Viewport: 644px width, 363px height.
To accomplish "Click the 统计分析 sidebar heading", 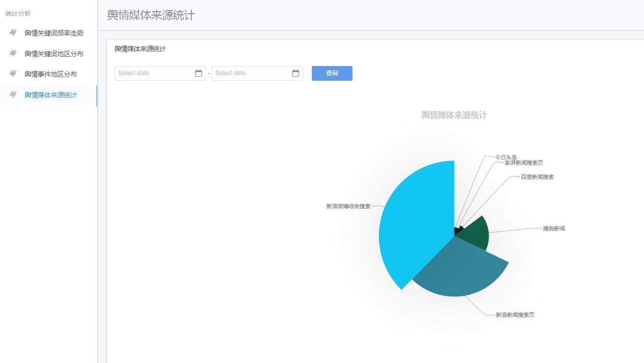I will pyautogui.click(x=18, y=14).
